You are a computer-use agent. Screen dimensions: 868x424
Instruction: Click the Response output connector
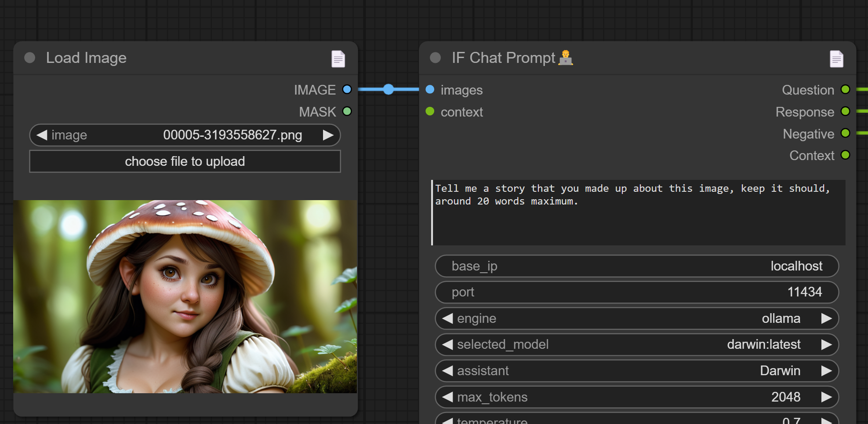[x=845, y=112]
